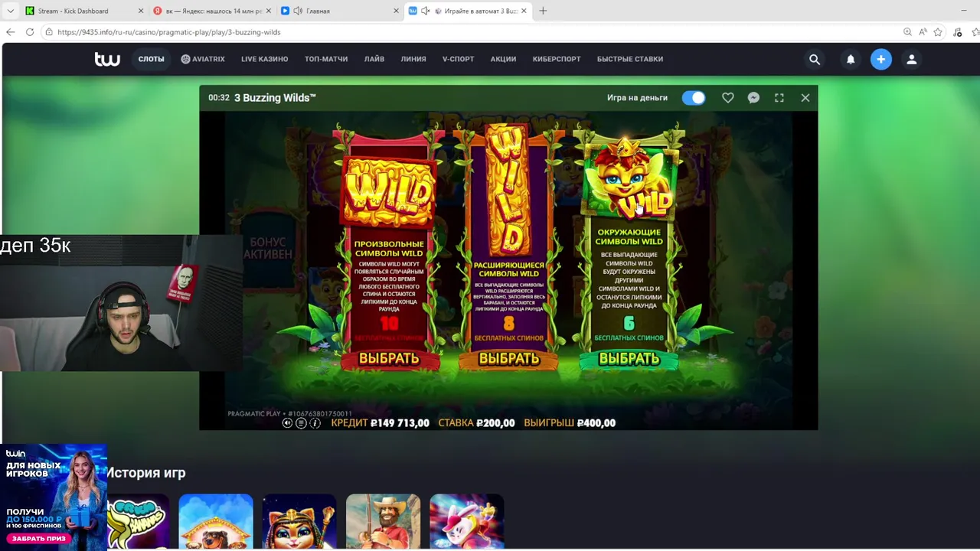The image size is (980, 551).
Task: Reload the page
Action: coord(30,32)
